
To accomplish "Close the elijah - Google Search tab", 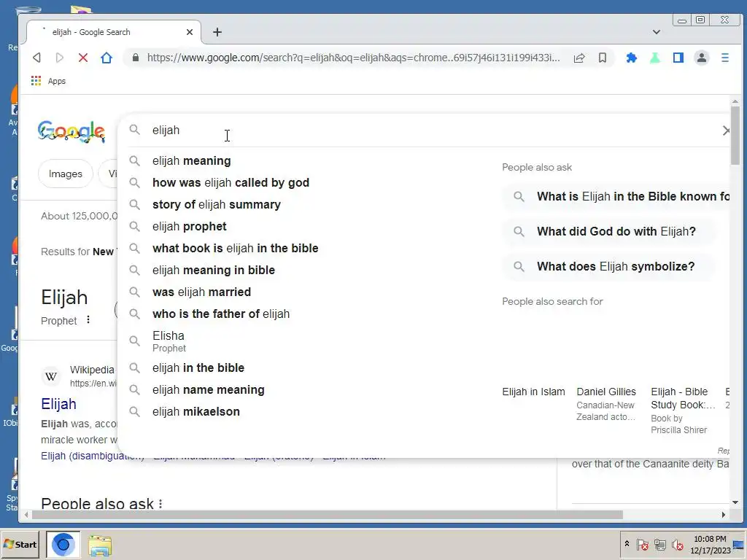I will [x=190, y=32].
